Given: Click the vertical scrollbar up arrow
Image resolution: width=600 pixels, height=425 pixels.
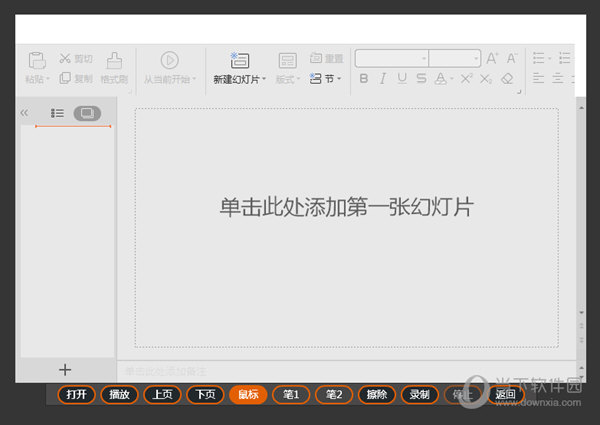Looking at the screenshot, I should point(581,108).
